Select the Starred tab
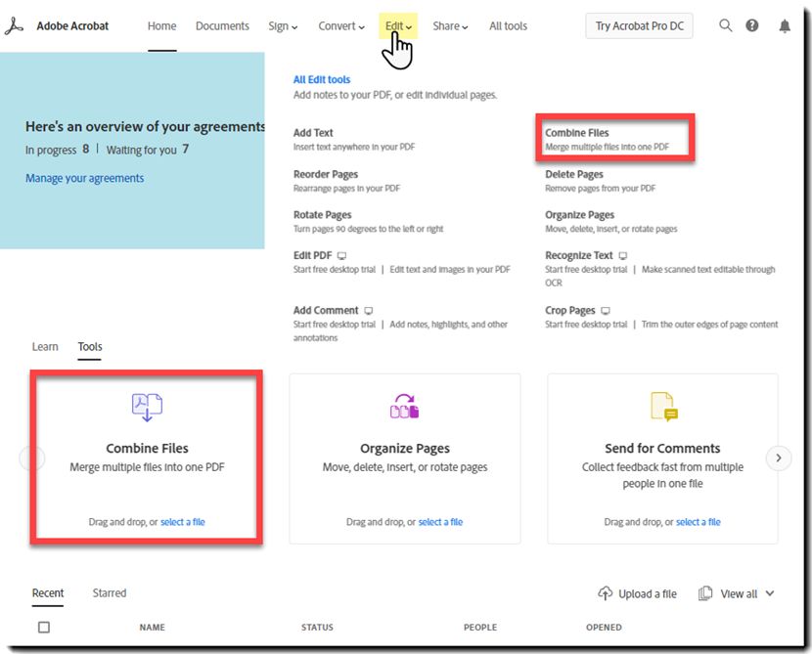The width and height of the screenshot is (812, 654). 110,593
